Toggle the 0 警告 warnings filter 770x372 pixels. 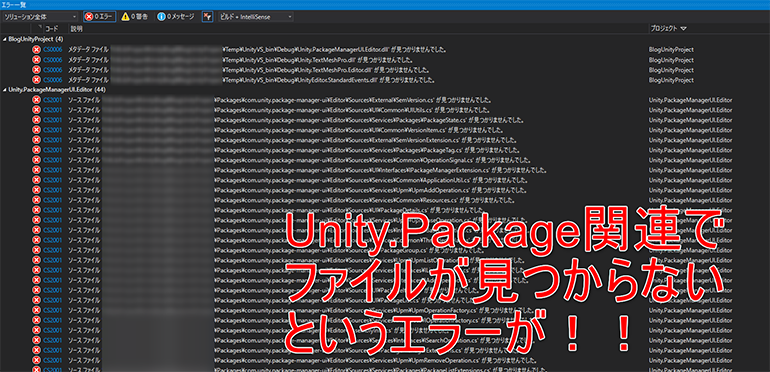(134, 17)
